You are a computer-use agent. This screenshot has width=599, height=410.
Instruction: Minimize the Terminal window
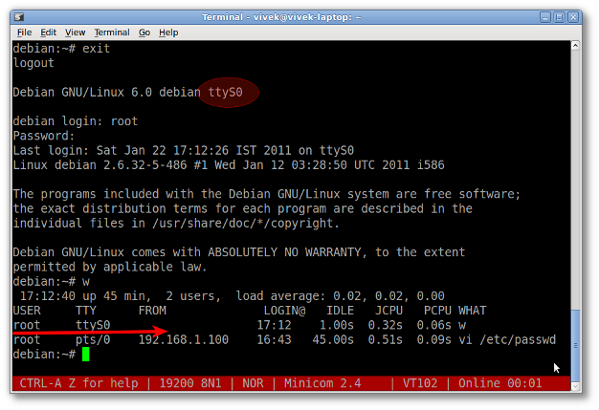[545, 17]
